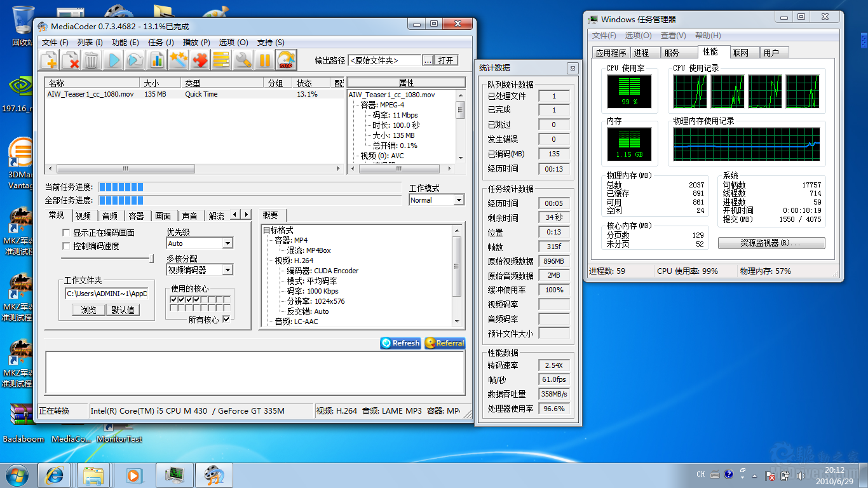
Task: Click the Add File toolbar icon
Action: point(49,60)
